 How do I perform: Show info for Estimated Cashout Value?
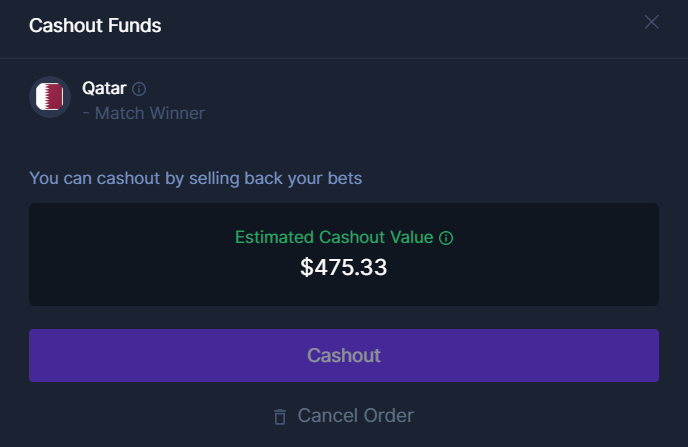(446, 238)
